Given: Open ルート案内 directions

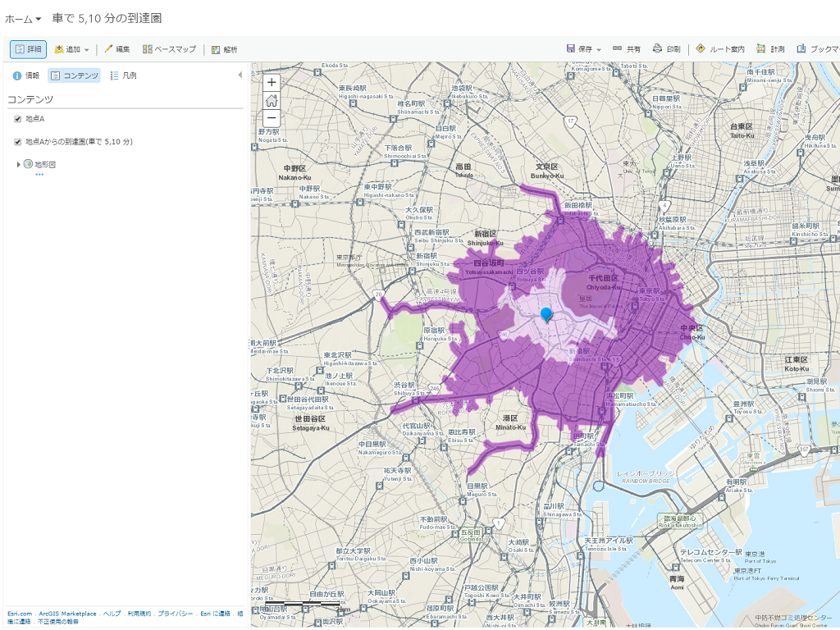Looking at the screenshot, I should click(x=720, y=49).
